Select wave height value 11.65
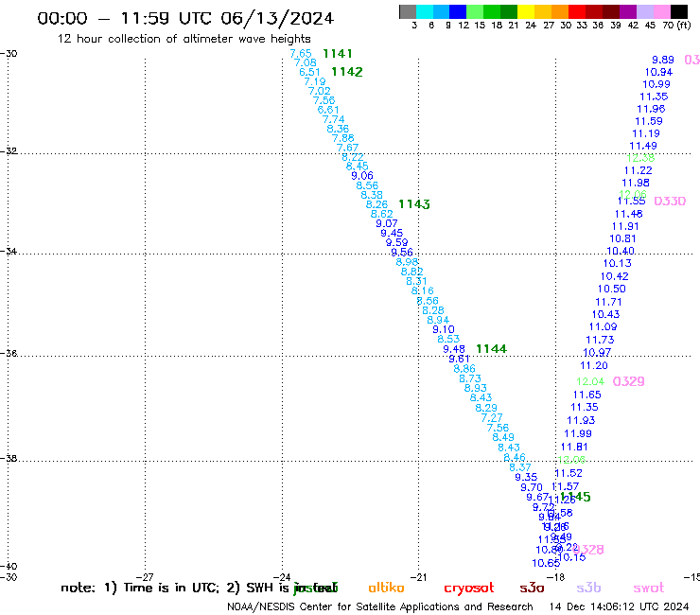Screen dimensions: 700x615 click(587, 395)
